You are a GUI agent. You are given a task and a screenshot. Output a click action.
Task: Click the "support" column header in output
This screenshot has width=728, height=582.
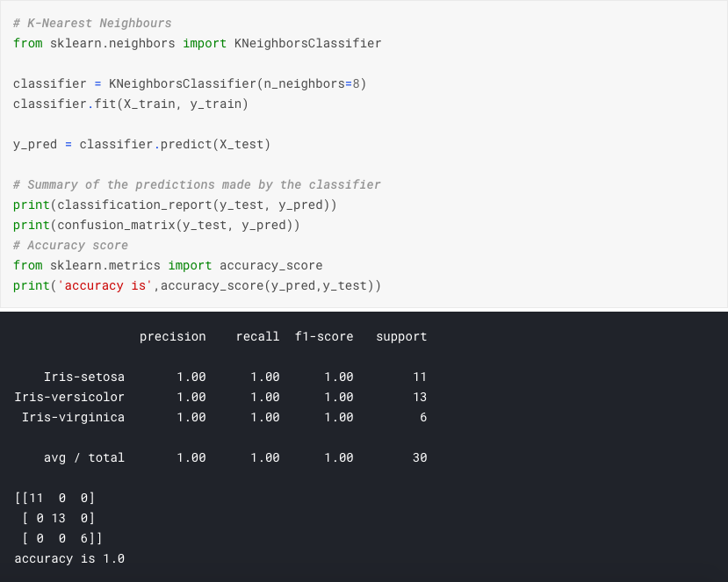click(401, 336)
